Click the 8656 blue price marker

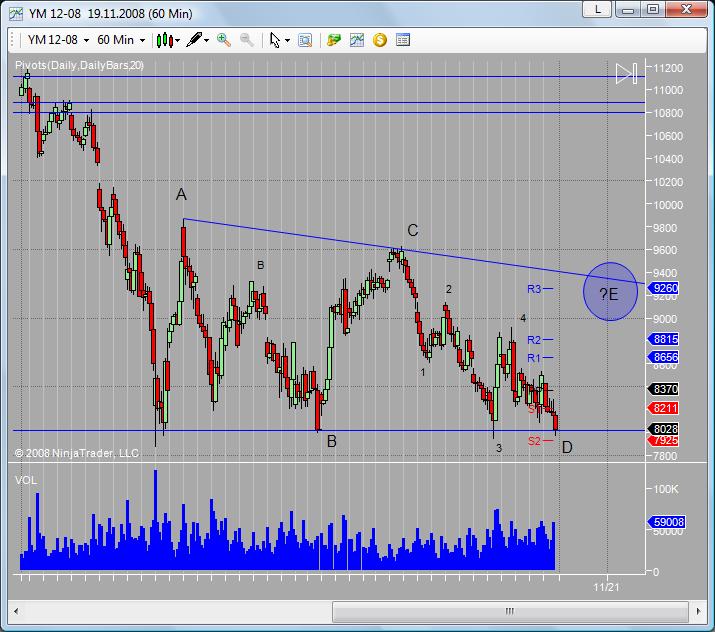[663, 357]
